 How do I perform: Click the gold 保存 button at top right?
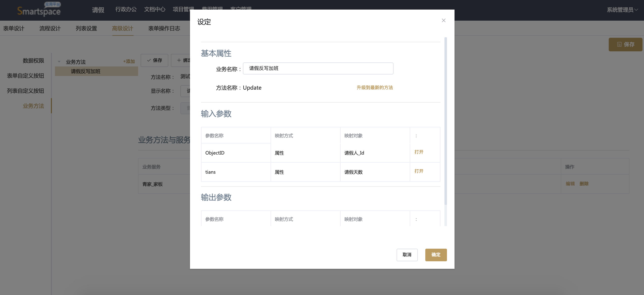click(x=625, y=45)
